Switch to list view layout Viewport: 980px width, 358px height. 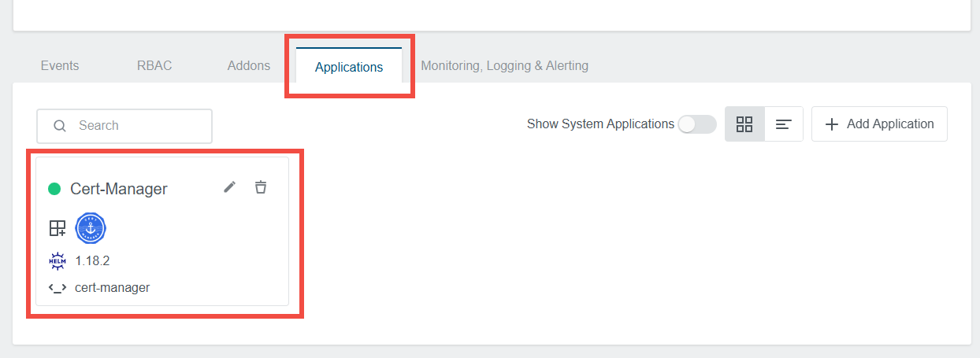784,124
